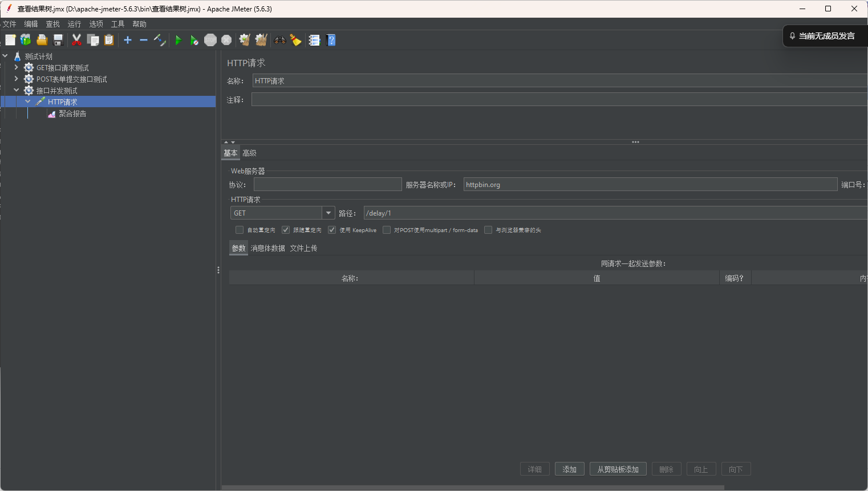
Task: Open the Templates toolbar icon
Action: (x=26, y=40)
